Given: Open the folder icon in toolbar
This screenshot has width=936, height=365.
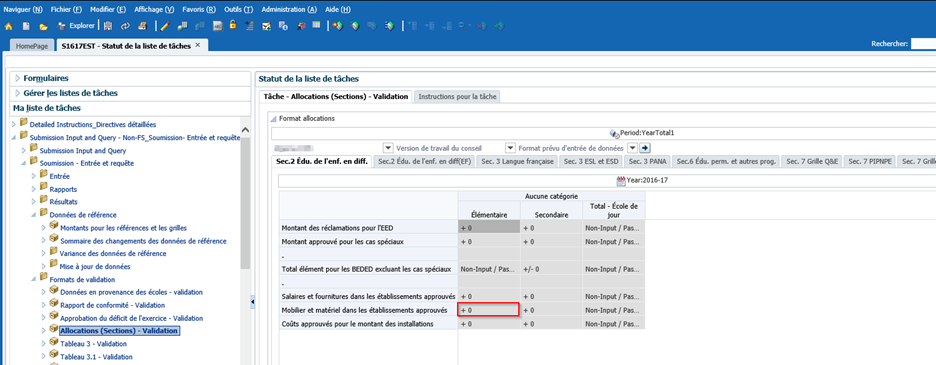Looking at the screenshot, I should click(43, 26).
